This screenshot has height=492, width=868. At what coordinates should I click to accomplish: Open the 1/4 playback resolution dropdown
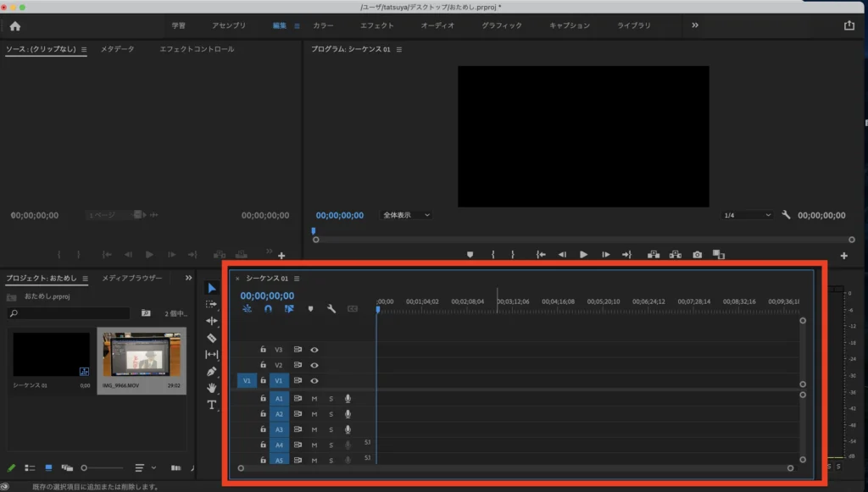pyautogui.click(x=746, y=215)
